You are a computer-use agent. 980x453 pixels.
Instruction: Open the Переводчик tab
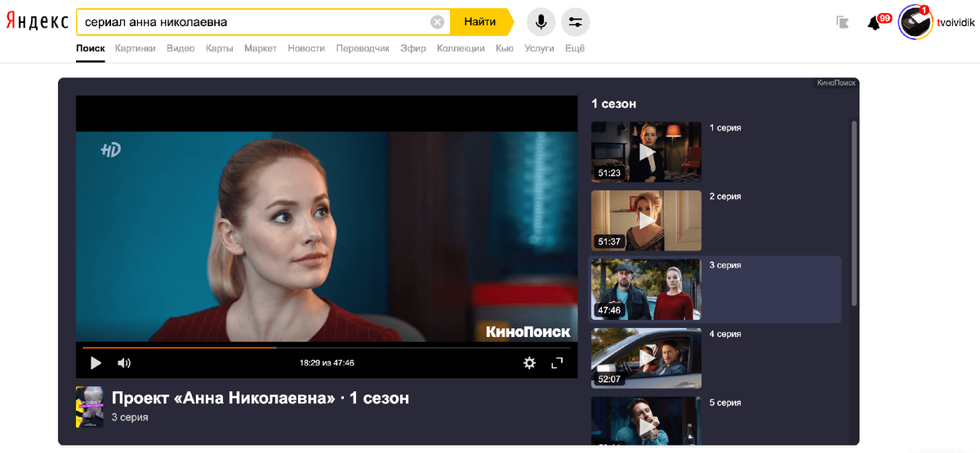pos(363,48)
